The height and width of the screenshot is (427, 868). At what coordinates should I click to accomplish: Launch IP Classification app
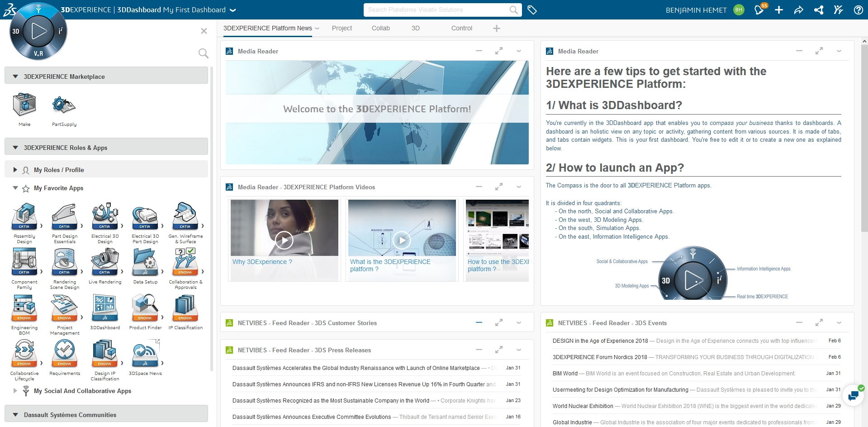(185, 308)
